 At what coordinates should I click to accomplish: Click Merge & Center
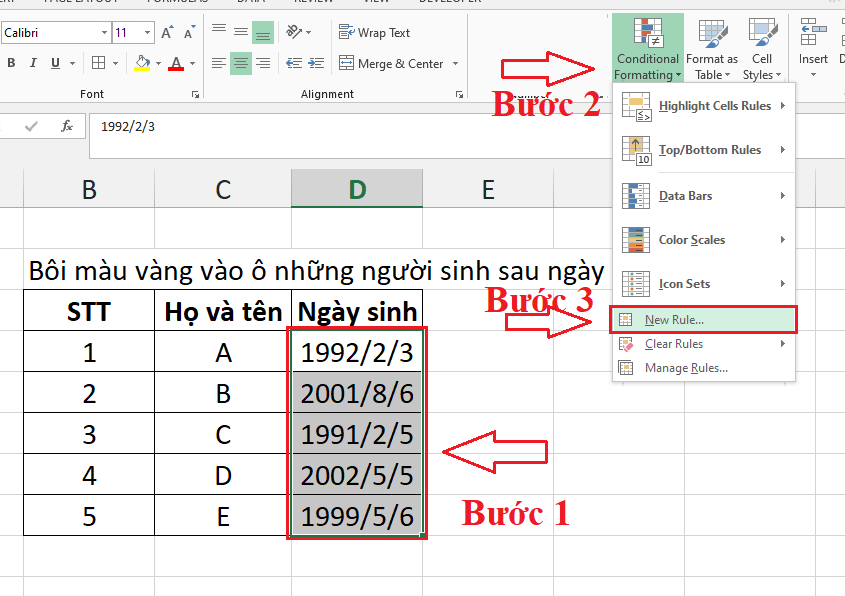pyautogui.click(x=391, y=64)
